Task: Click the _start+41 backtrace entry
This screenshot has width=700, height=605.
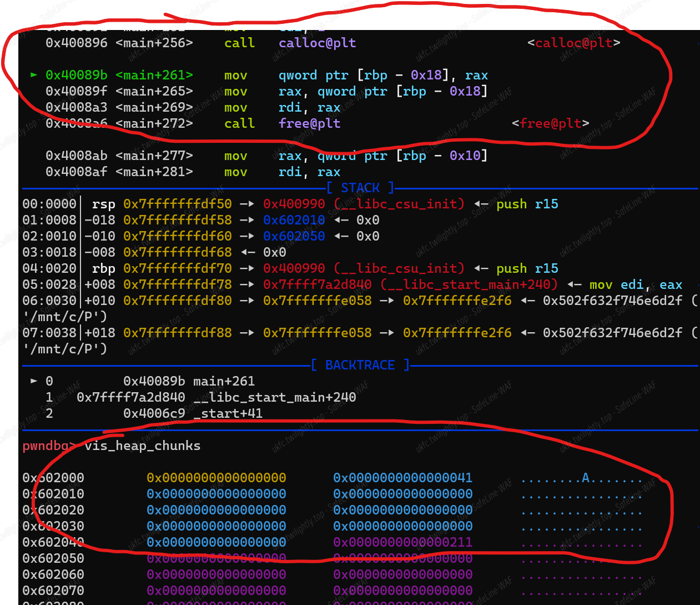Action: point(228,413)
